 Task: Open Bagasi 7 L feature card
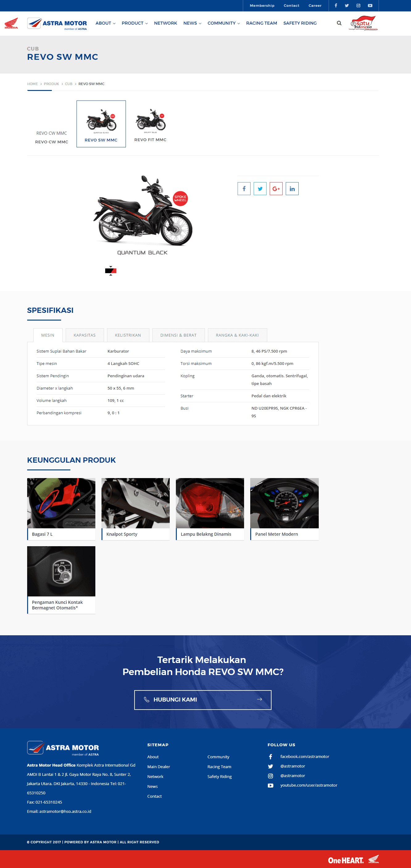pos(61,509)
